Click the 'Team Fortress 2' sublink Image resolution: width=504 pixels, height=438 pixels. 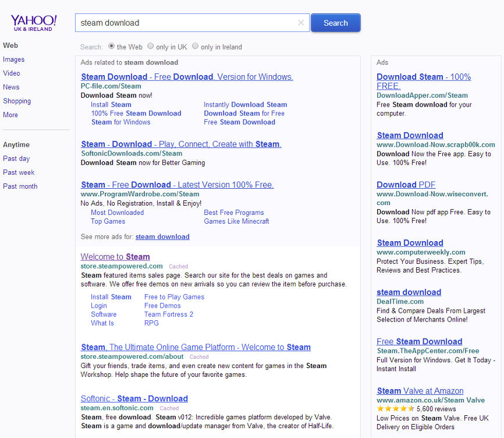click(168, 314)
